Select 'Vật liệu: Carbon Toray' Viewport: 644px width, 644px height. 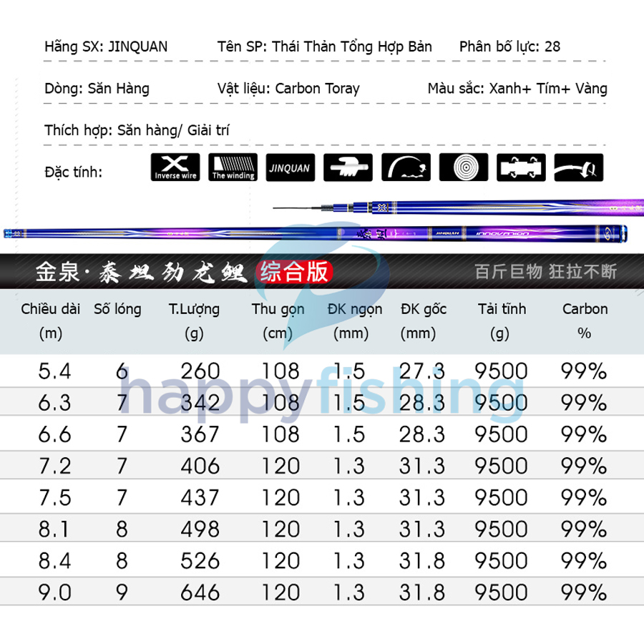pos(288,89)
